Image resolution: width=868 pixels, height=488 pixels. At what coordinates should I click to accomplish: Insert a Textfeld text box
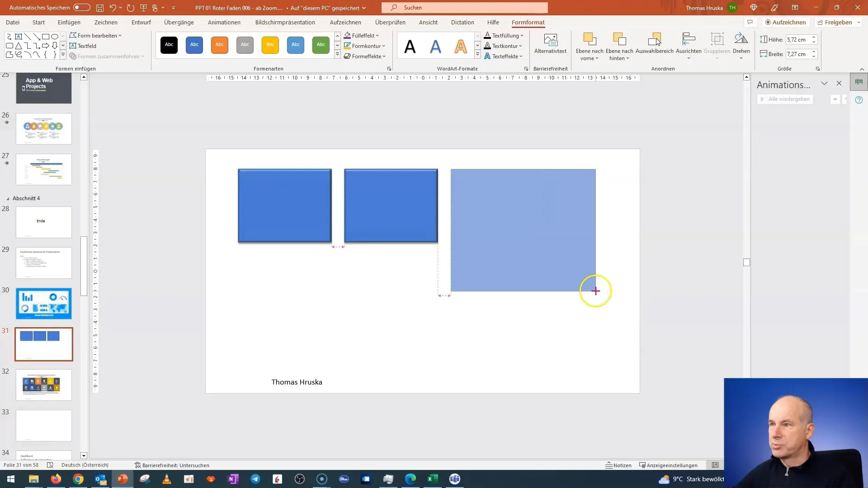(x=83, y=46)
